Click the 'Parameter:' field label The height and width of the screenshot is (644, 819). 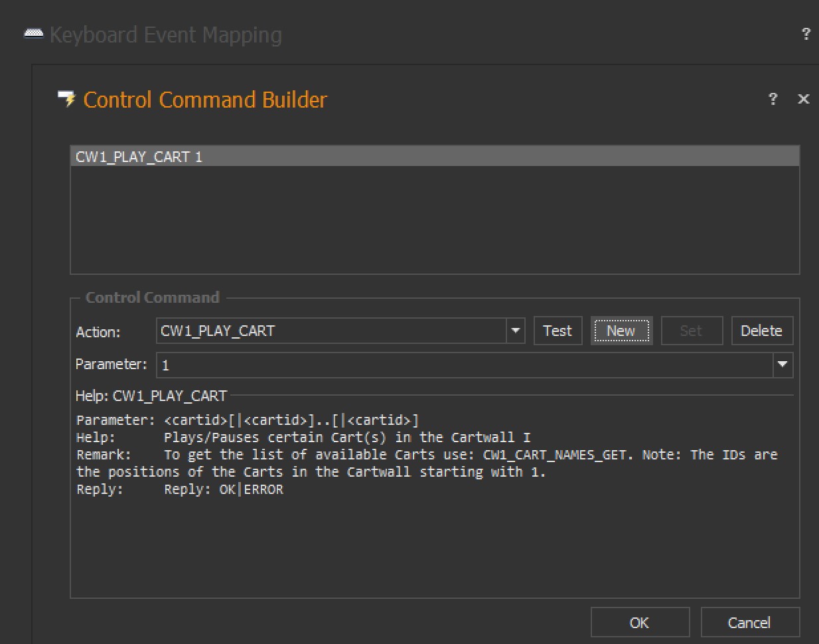coord(112,364)
